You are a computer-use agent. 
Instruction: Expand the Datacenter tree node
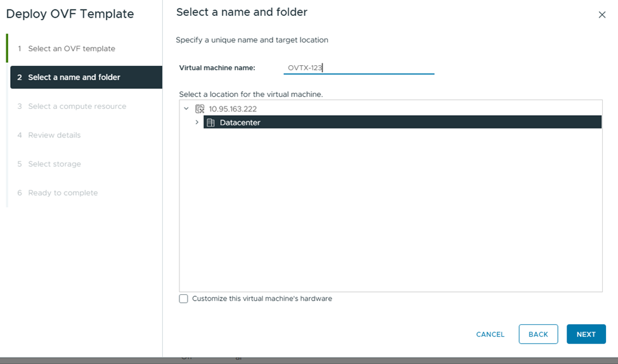197,122
